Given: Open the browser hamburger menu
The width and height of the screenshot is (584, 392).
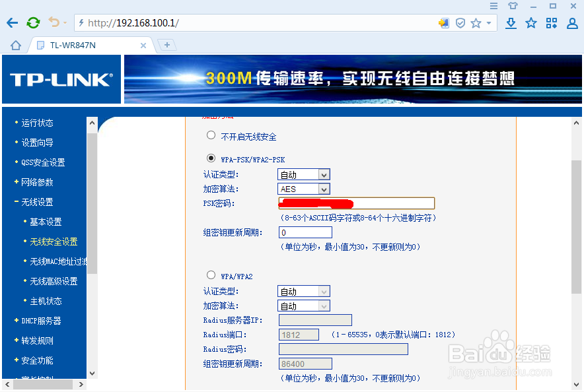Looking at the screenshot, I should tap(493, 5).
